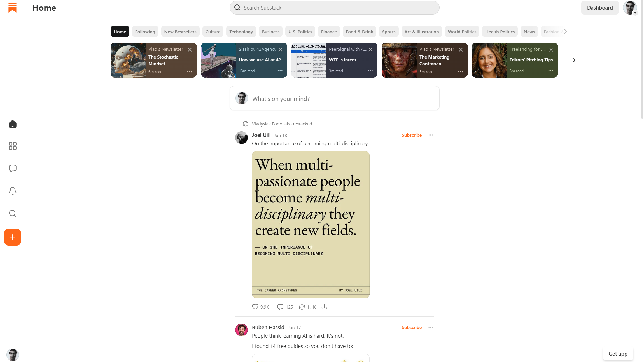Share Joel Uili's post
This screenshot has width=644, height=362.
[x=325, y=307]
